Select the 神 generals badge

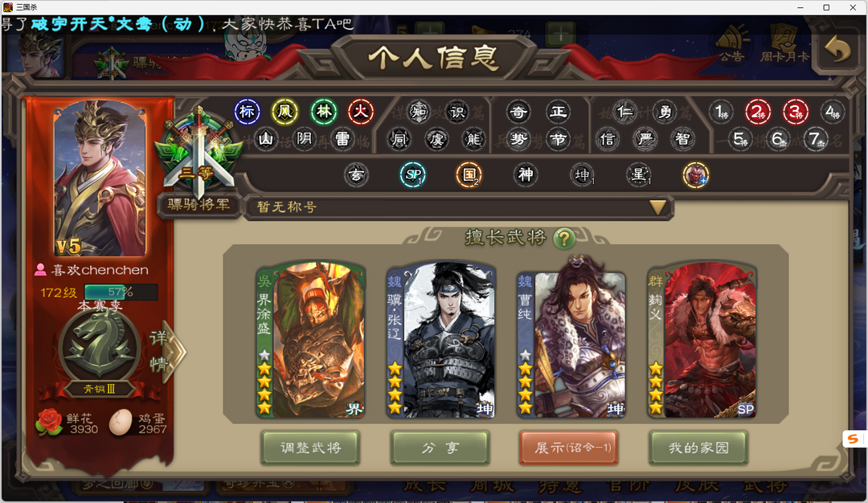click(x=526, y=175)
